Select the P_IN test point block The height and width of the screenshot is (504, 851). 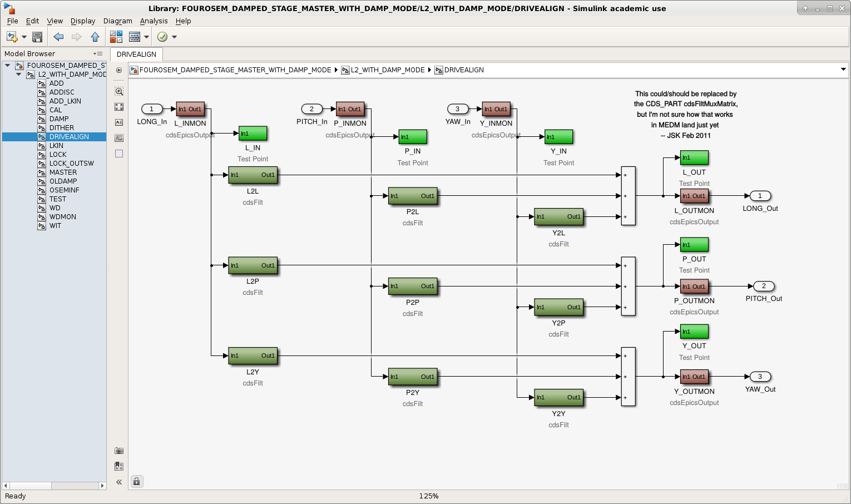(x=413, y=137)
